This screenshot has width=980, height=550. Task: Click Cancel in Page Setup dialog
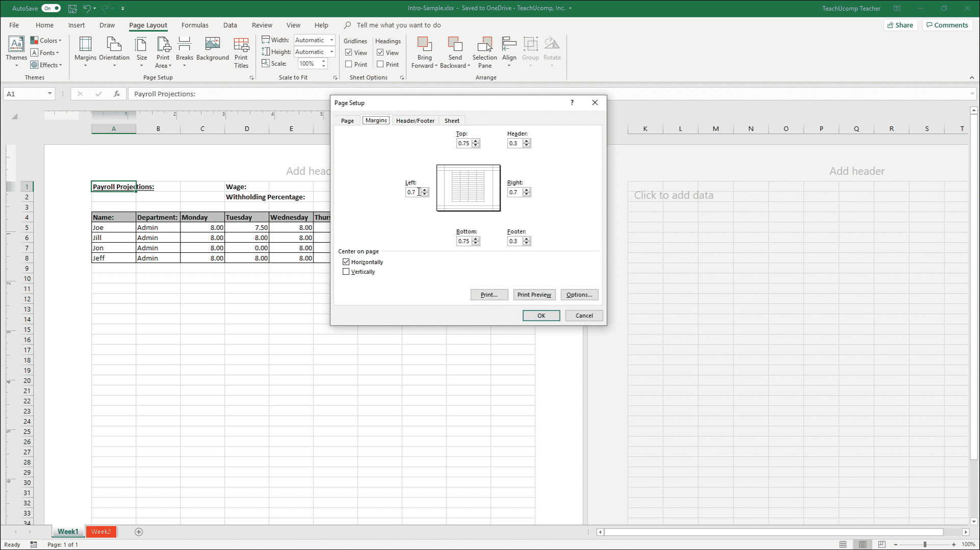coord(584,316)
